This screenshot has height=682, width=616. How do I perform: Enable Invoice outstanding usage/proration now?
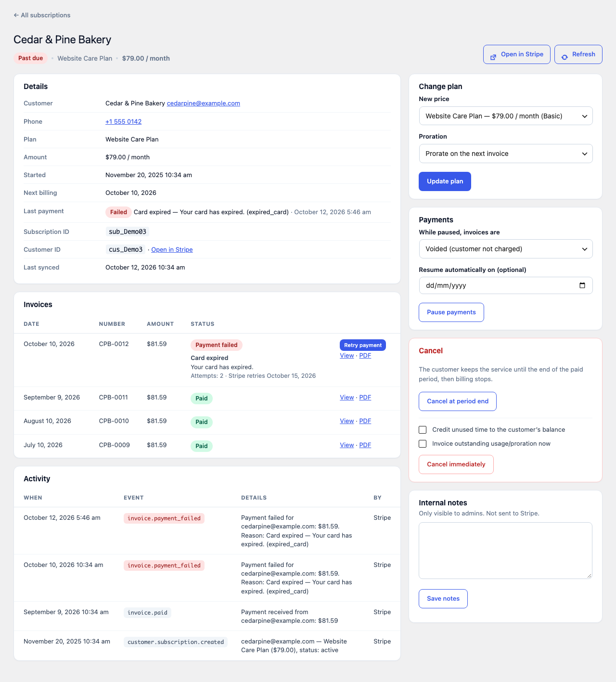coord(423,444)
